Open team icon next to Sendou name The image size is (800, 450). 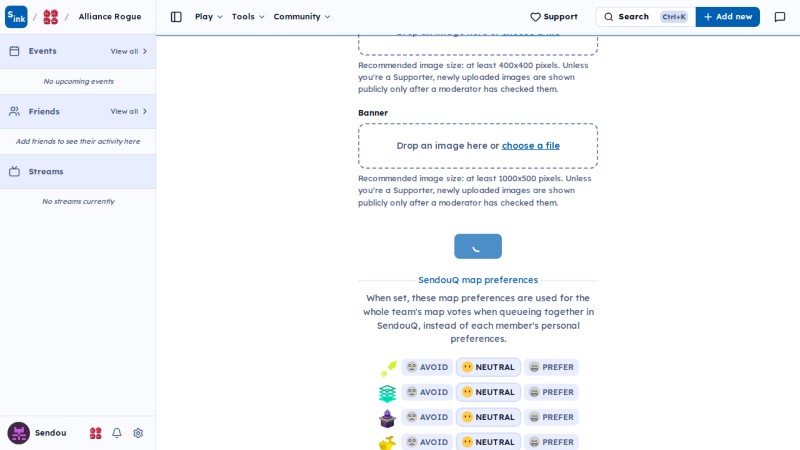95,433
